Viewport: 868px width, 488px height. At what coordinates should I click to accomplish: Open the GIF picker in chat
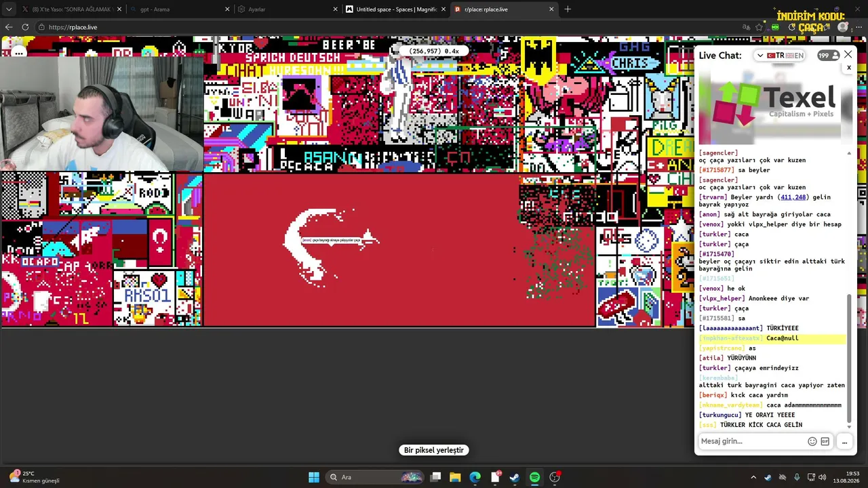coord(825,441)
